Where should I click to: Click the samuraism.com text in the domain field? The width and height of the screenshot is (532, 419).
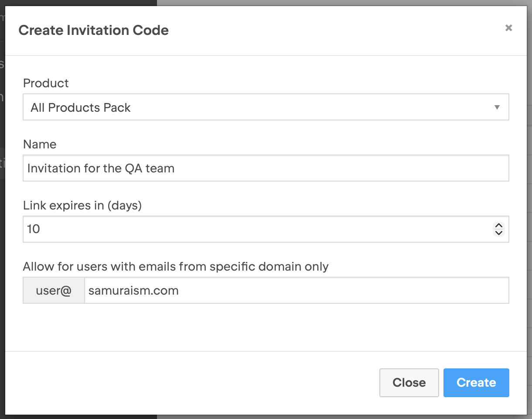[x=133, y=291]
